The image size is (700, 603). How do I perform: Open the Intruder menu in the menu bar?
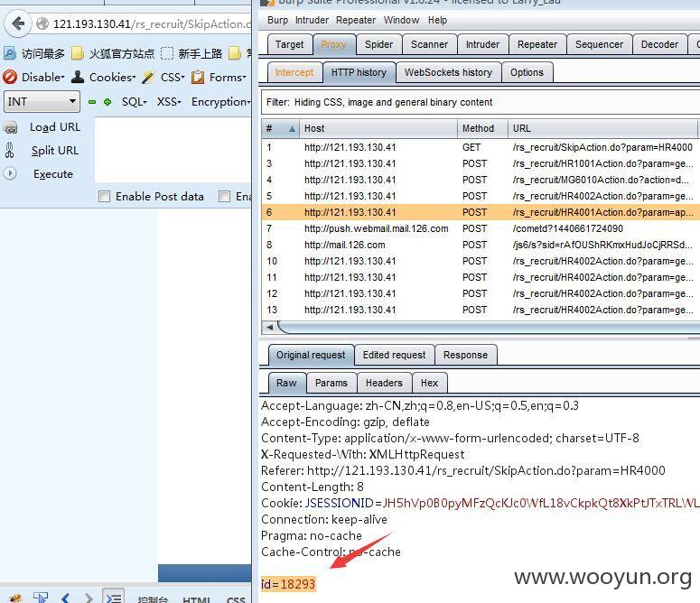click(312, 20)
